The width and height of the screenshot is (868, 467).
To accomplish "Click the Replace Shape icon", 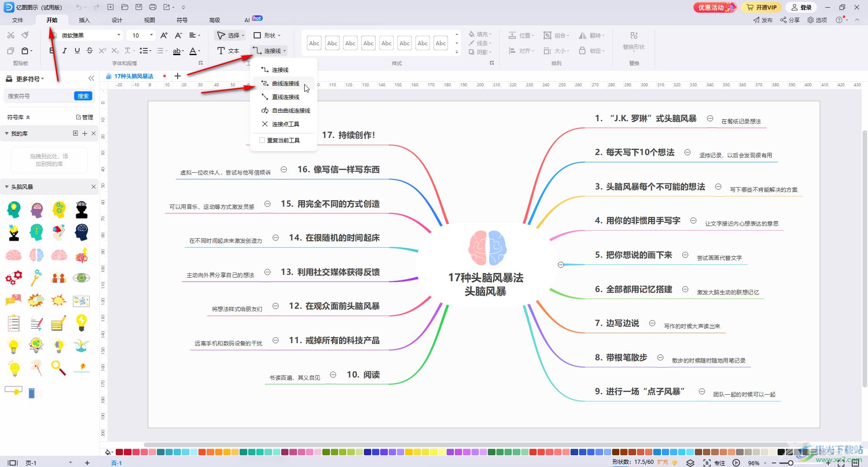I will (x=634, y=35).
